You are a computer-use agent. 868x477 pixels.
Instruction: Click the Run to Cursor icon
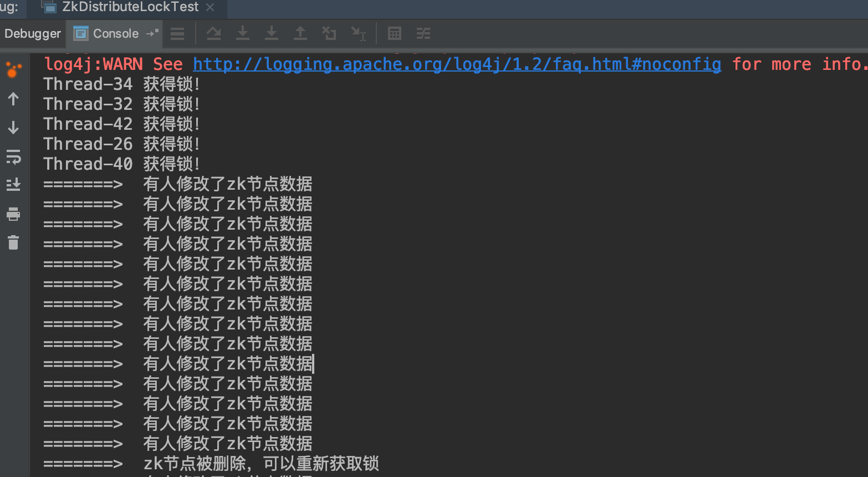[x=359, y=34]
